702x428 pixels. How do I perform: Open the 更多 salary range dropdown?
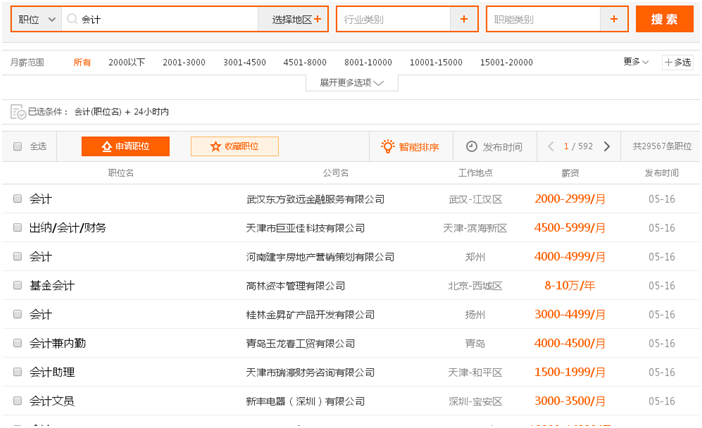click(x=636, y=62)
